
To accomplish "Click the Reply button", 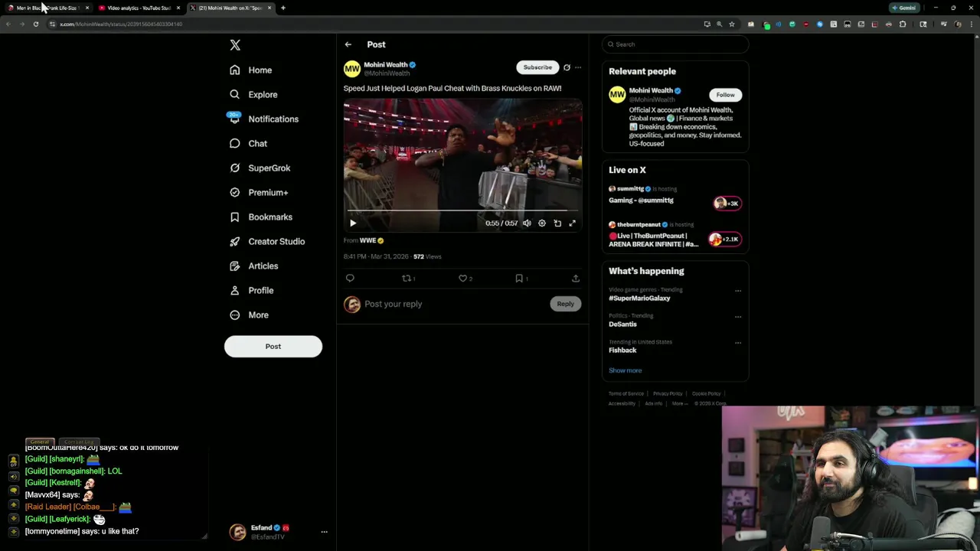I will pyautogui.click(x=565, y=304).
